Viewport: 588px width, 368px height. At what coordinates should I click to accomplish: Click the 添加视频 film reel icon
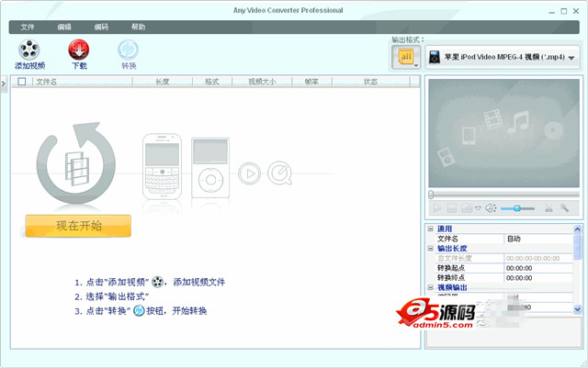[x=29, y=50]
